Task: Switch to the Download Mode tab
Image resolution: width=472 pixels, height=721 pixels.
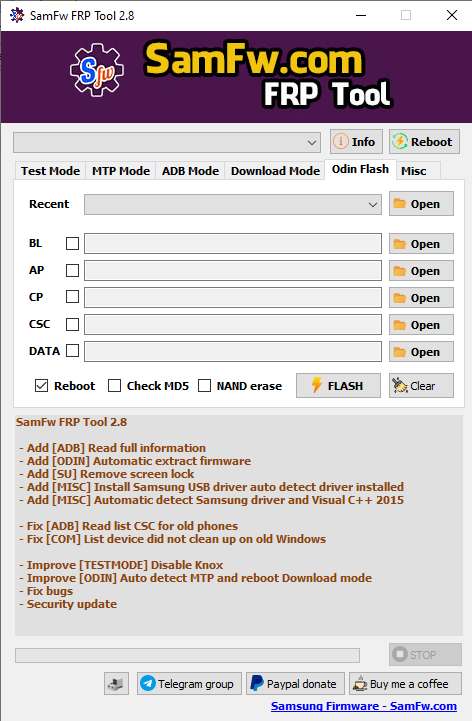Action: point(275,171)
